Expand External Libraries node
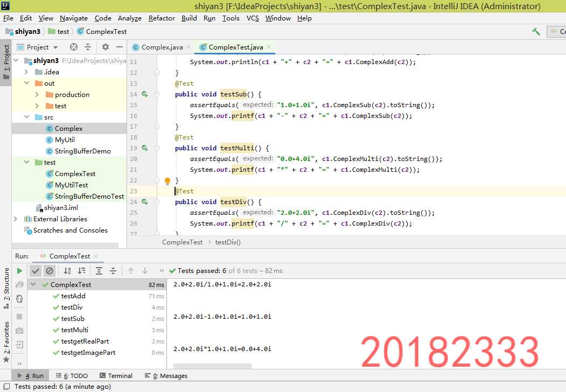 point(16,219)
